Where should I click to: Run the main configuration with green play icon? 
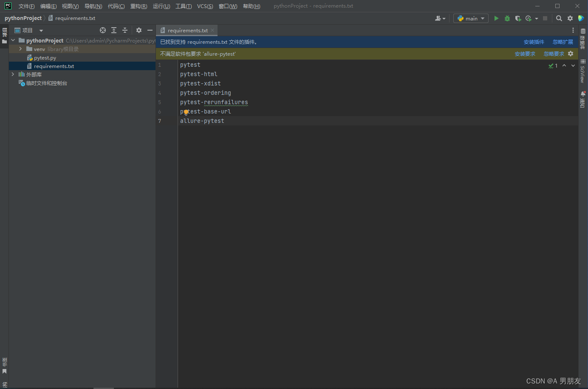[496, 18]
